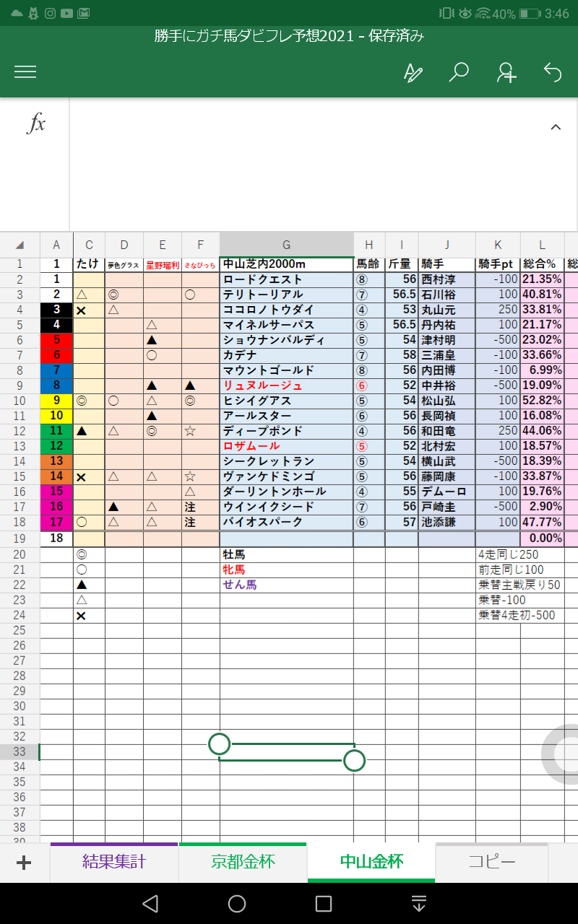This screenshot has width=578, height=924.
Task: Tap the Android home button
Action: 237,904
